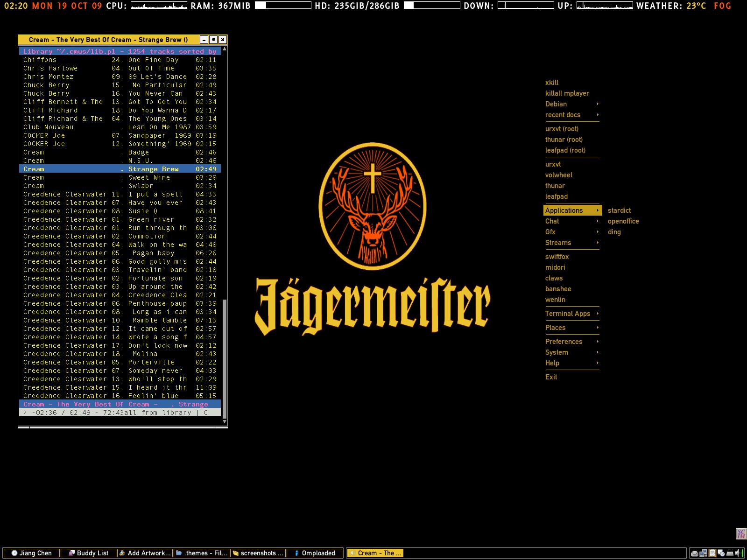Open openoffice from Applications submenu
Image resolution: width=747 pixels, height=560 pixels.
pyautogui.click(x=624, y=221)
